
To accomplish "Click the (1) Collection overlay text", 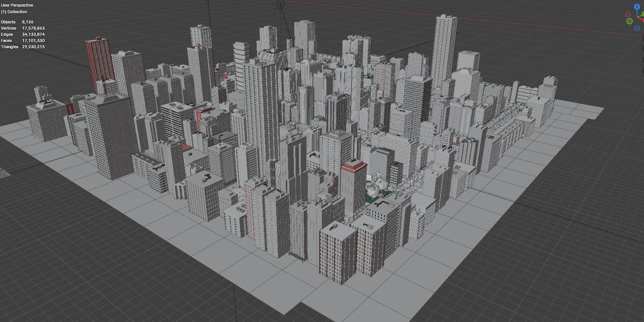I will pos(14,11).
